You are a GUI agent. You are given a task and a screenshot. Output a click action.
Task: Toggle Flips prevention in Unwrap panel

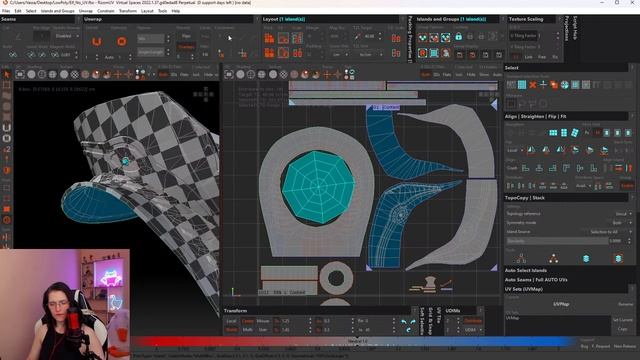[186, 36]
